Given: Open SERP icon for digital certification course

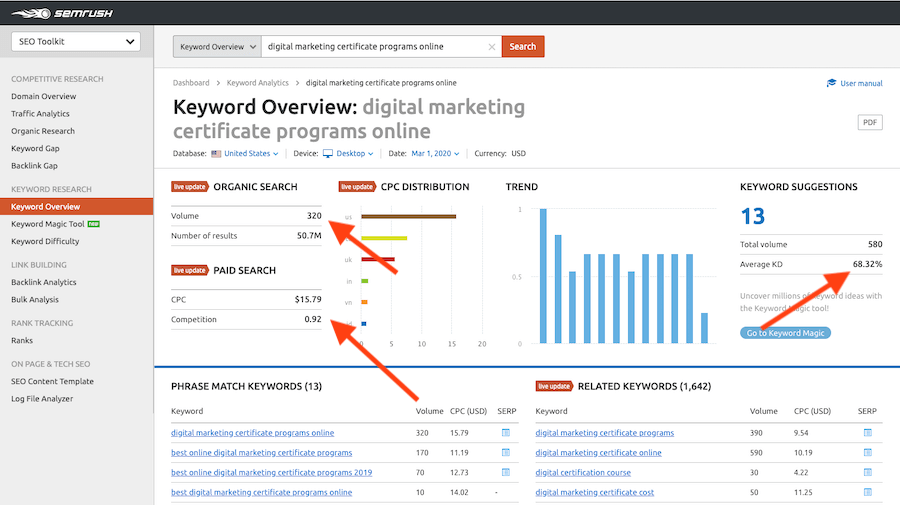Looking at the screenshot, I should coord(868,472).
